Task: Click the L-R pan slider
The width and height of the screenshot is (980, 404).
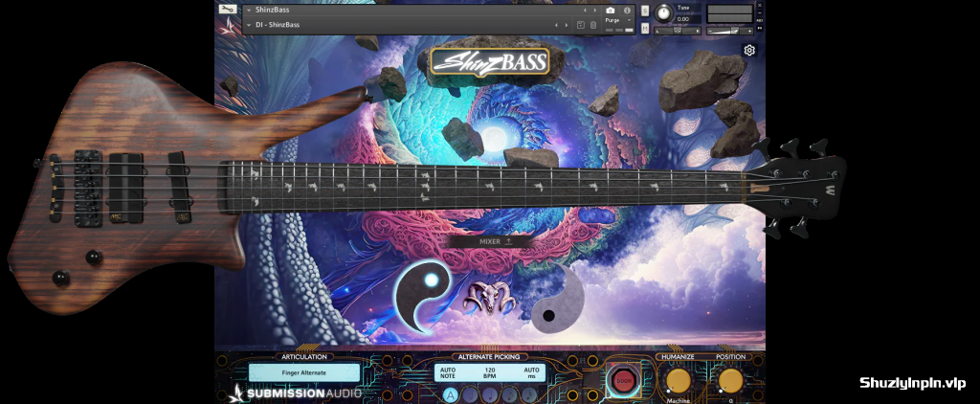Action: (x=678, y=31)
